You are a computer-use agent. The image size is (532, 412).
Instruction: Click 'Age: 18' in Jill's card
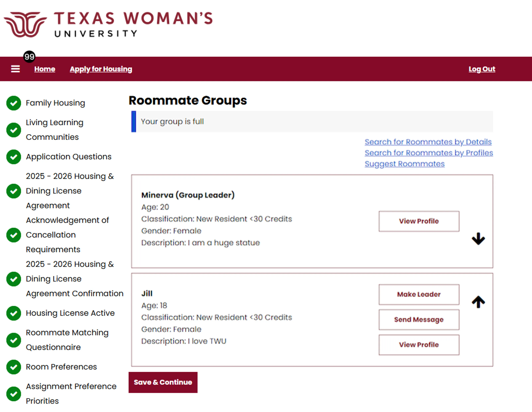[154, 306]
